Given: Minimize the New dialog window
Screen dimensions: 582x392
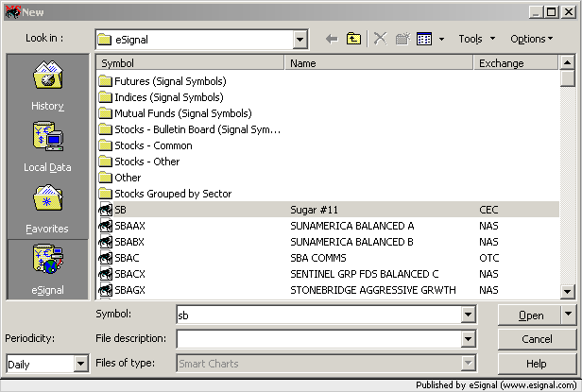Looking at the screenshot, I should [536, 12].
